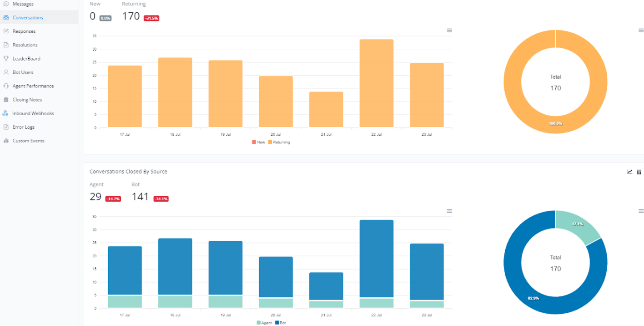Open the Error Logs page
The image size is (644, 326).
[x=23, y=127]
